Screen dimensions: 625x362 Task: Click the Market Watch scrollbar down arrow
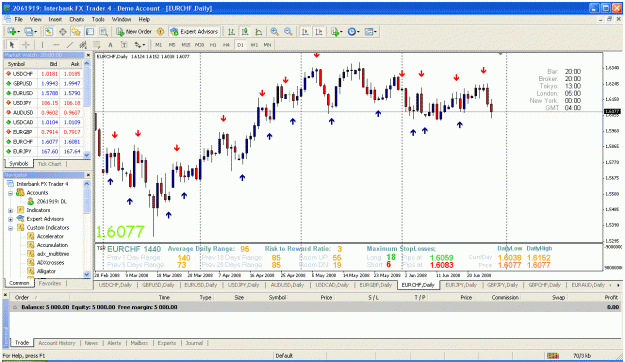pos(87,155)
